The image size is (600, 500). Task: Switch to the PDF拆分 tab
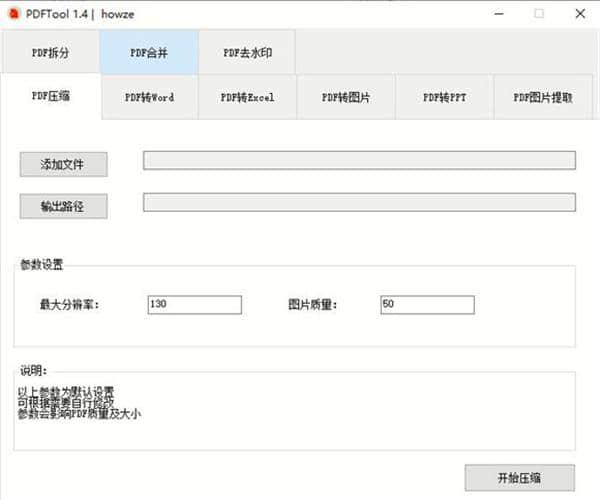pos(50,52)
